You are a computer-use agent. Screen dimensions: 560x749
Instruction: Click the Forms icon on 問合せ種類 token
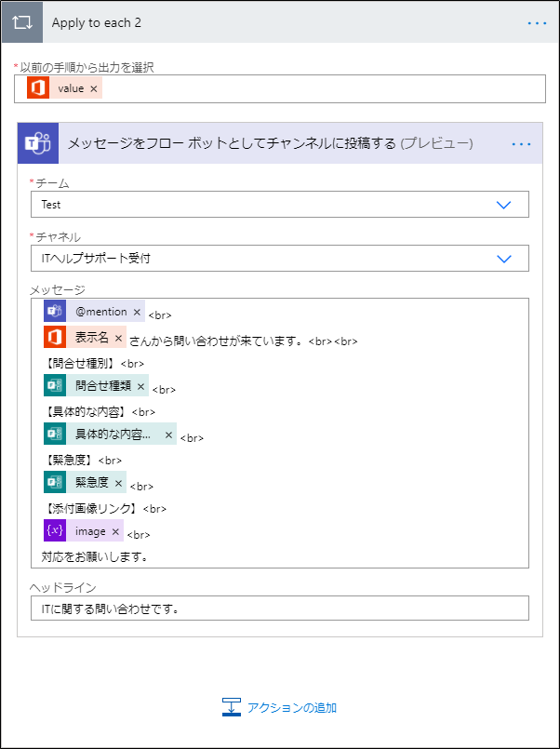55,385
